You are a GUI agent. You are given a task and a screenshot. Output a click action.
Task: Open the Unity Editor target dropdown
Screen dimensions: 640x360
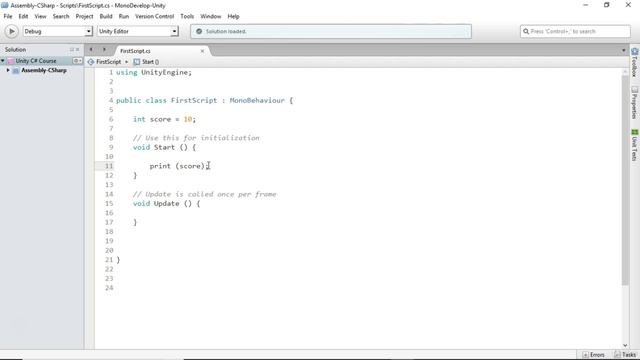click(138, 31)
